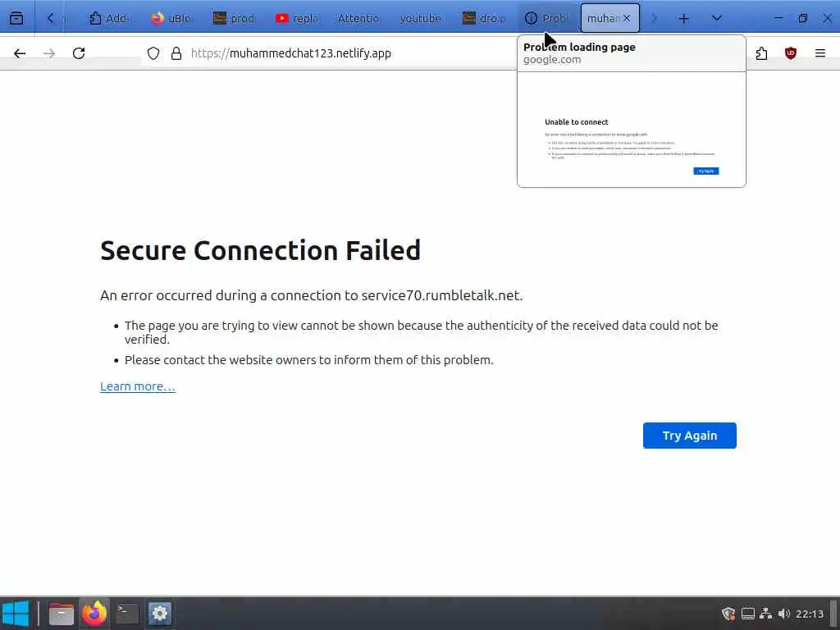Open the Firefox View icon
Screen dimensions: 840x630
click(16, 18)
